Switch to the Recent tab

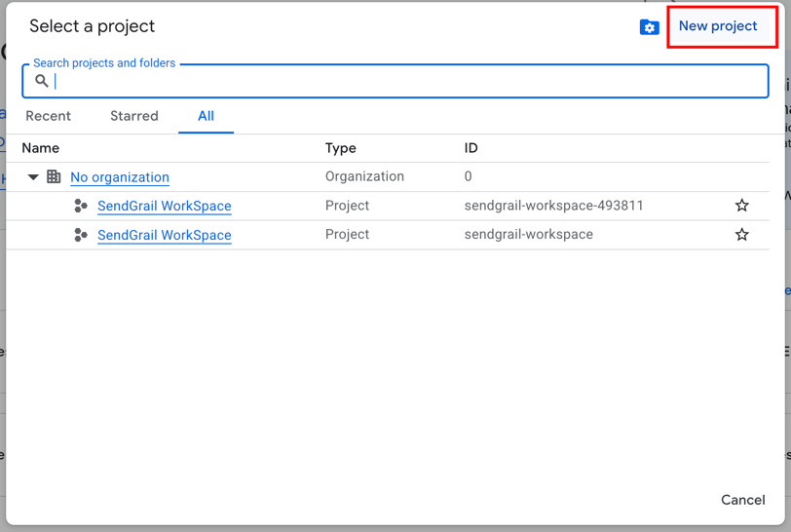[x=49, y=116]
